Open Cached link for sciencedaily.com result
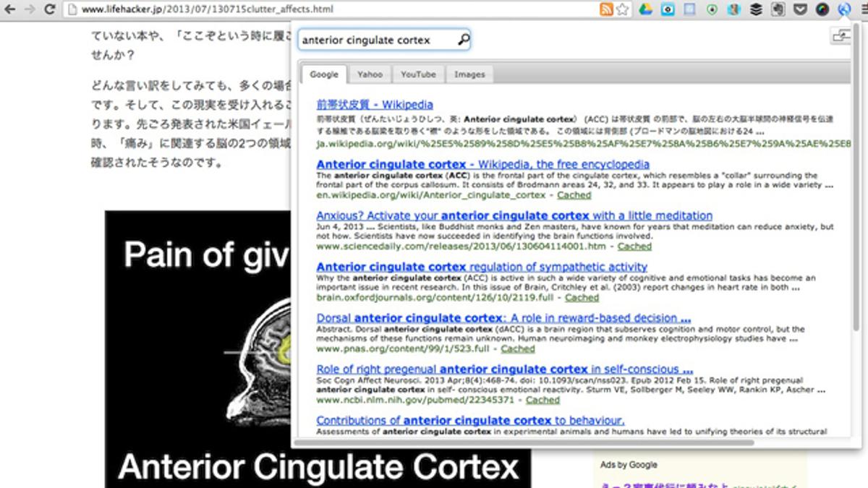This screenshot has width=868, height=488. [x=634, y=247]
